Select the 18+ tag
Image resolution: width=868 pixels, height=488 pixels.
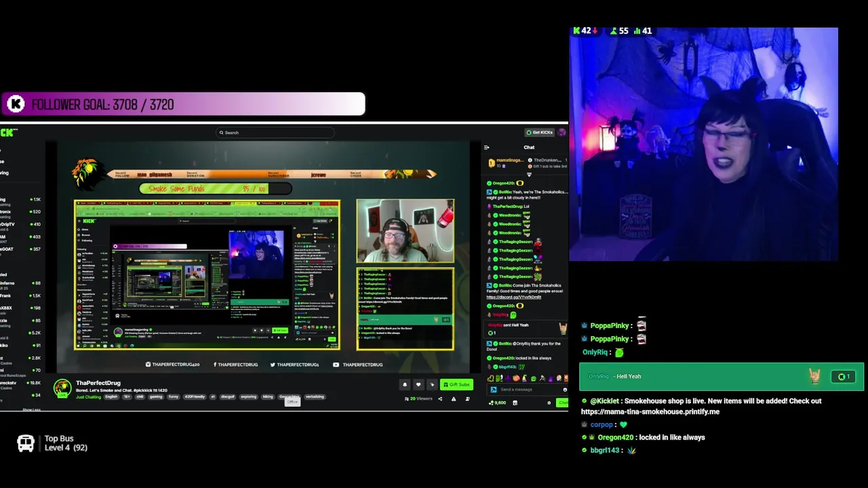click(127, 396)
